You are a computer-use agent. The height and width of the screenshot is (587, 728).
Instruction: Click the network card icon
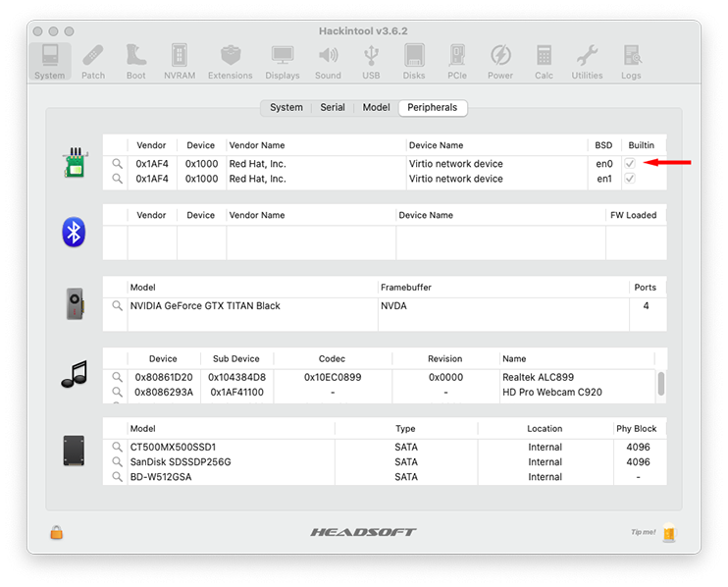(75, 162)
